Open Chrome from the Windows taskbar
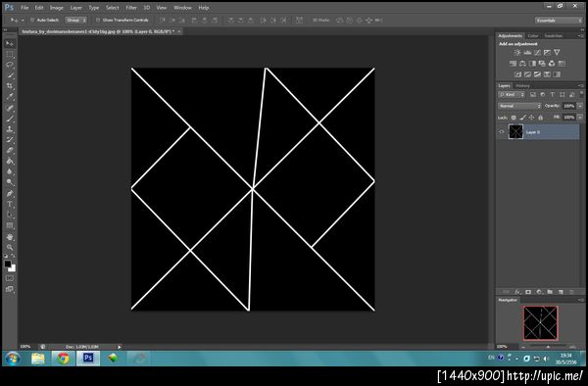588x386 pixels. [x=63, y=359]
